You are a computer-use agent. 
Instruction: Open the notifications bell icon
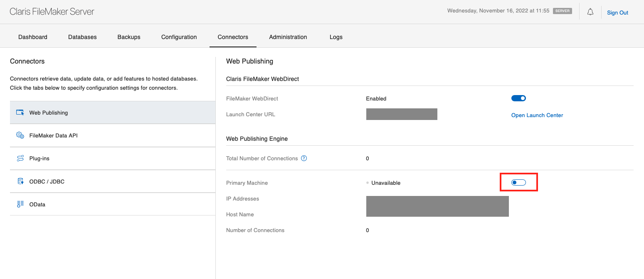590,12
